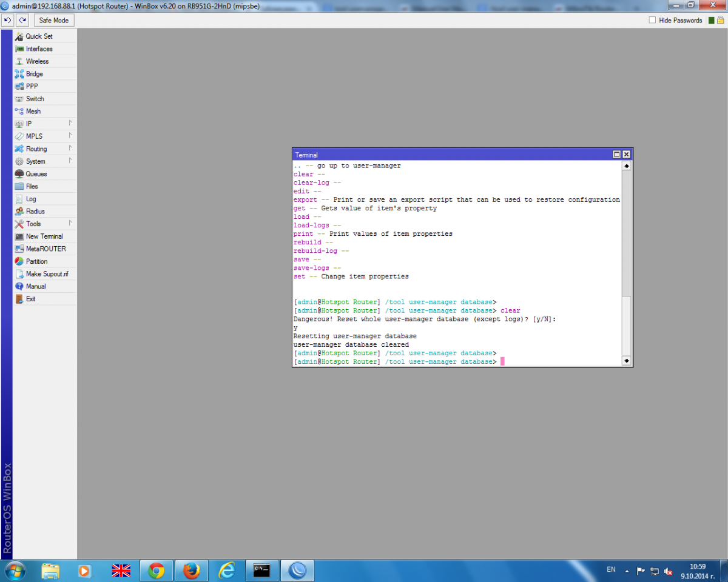Click the Make Supout.rif icon
The width and height of the screenshot is (728, 582).
pos(19,274)
